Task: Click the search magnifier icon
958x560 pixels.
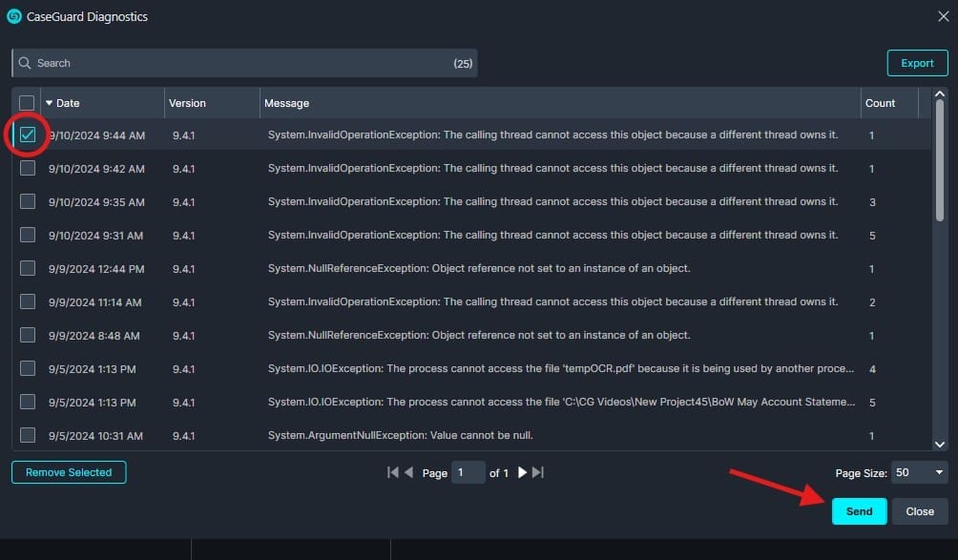Action: pos(25,63)
